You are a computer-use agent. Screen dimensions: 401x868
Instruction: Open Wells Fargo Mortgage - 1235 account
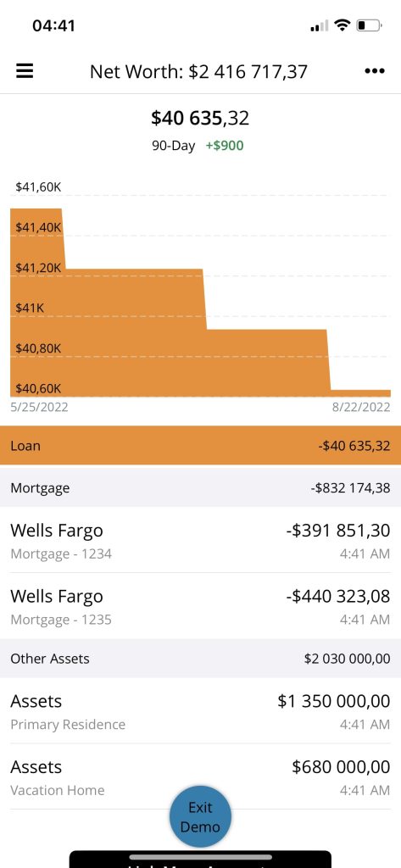click(x=200, y=606)
